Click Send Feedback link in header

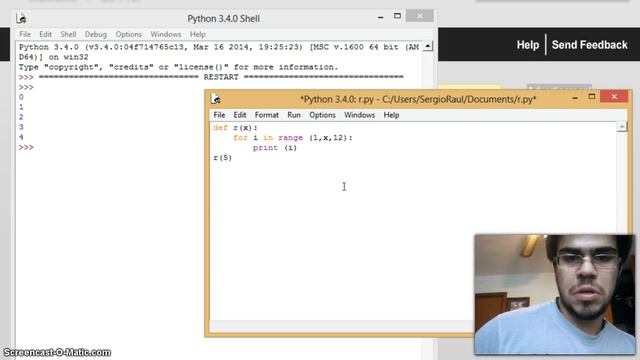[589, 45]
